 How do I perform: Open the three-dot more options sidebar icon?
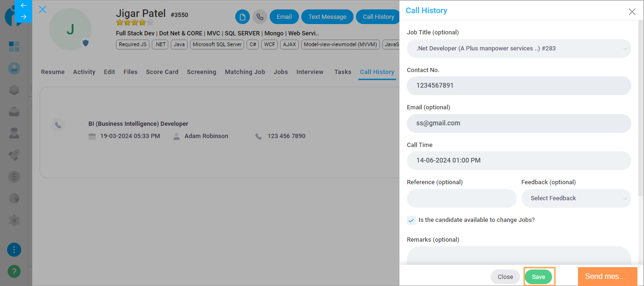(14, 250)
